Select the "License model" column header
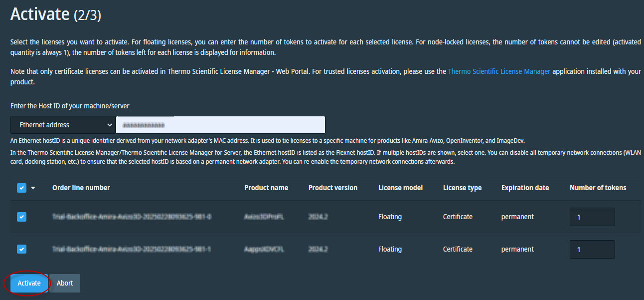 pyautogui.click(x=401, y=188)
